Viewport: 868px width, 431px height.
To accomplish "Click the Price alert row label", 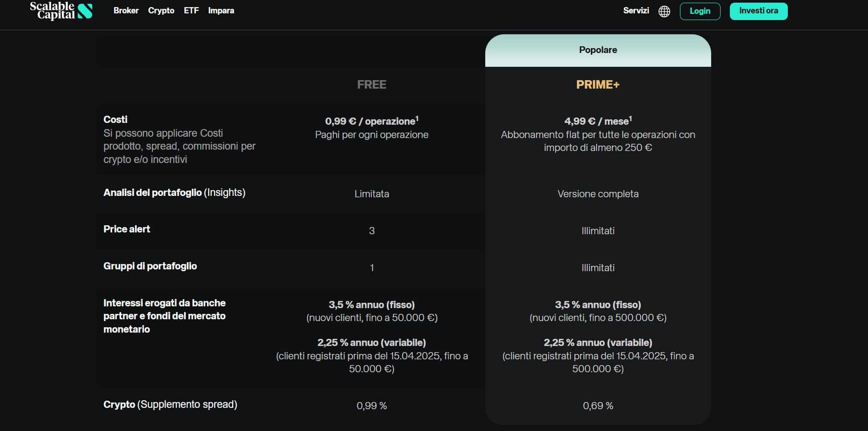I will pyautogui.click(x=127, y=229).
